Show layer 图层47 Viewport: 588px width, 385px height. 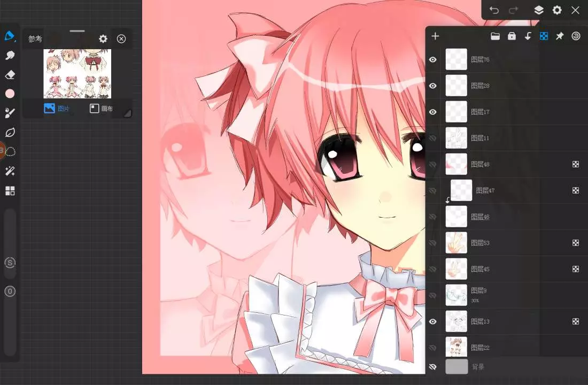tap(433, 190)
